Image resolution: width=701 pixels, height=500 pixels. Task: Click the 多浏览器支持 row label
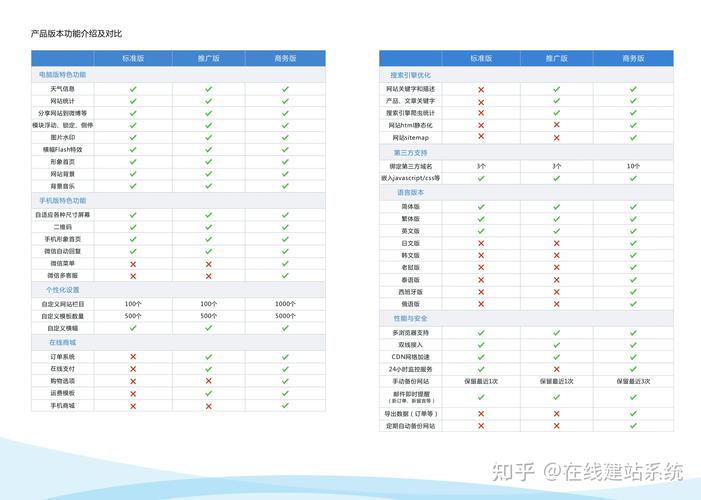click(410, 333)
